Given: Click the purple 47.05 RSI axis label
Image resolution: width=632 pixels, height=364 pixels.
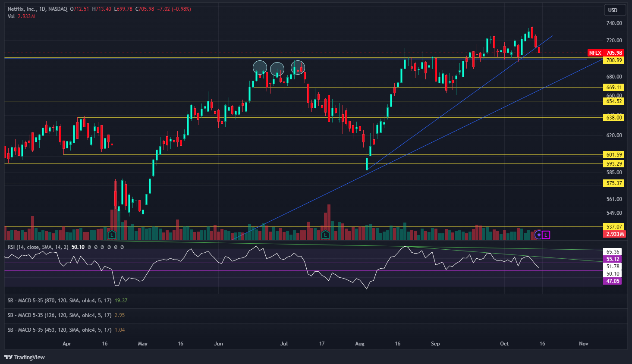Looking at the screenshot, I should 613,281.
